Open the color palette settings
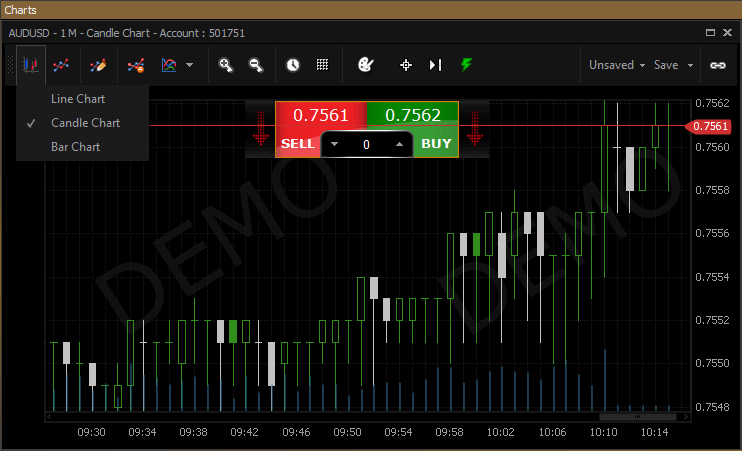The height and width of the screenshot is (451, 742). pyautogui.click(x=365, y=65)
